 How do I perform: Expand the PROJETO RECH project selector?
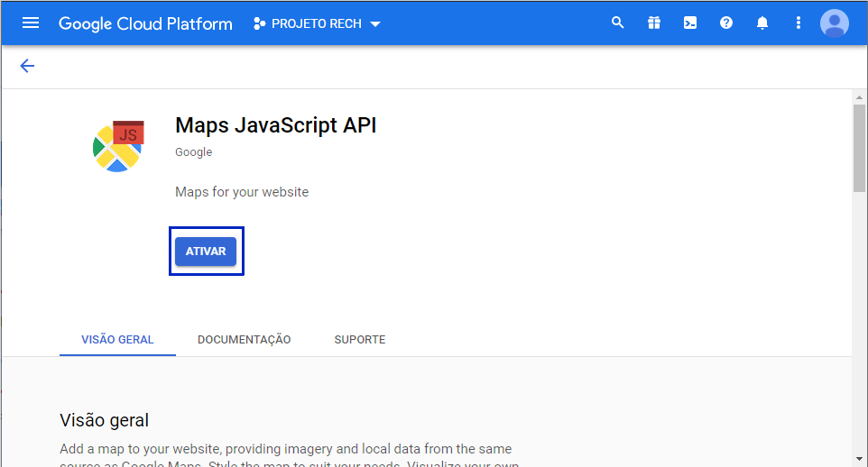318,23
